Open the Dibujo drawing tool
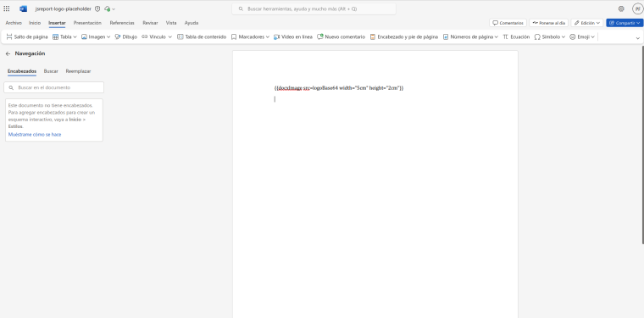This screenshot has height=318, width=644. click(125, 37)
